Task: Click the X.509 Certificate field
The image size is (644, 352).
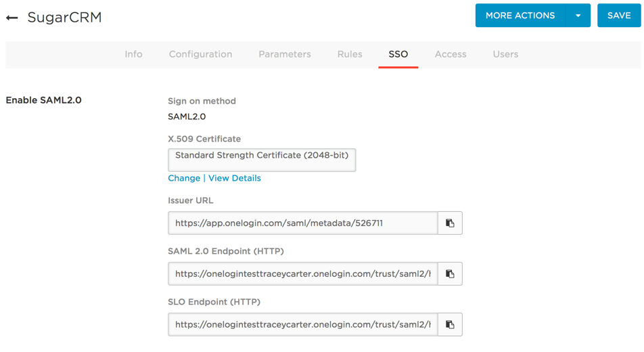Action: click(262, 160)
